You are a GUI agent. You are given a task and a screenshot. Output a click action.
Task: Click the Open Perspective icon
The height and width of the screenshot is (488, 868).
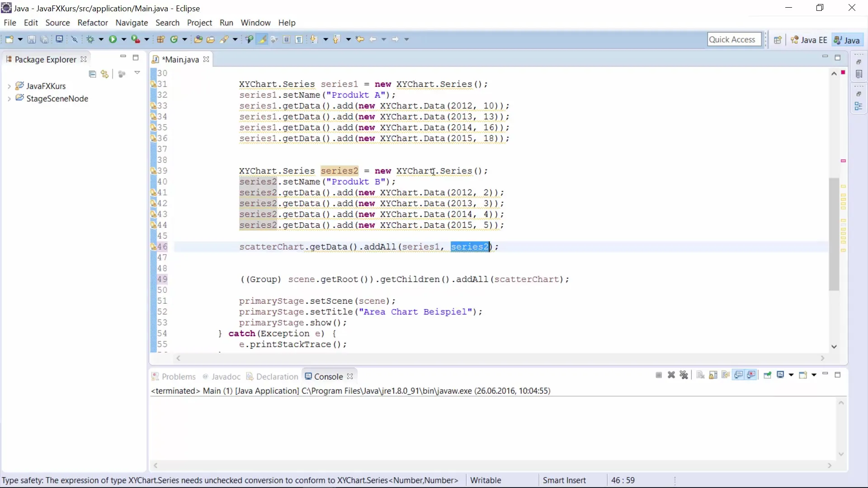pyautogui.click(x=778, y=40)
